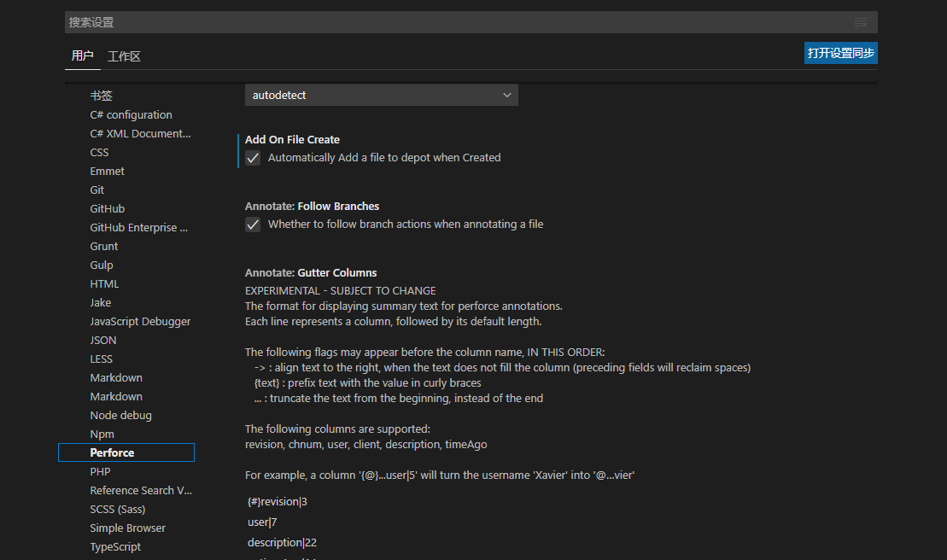The image size is (947, 560).
Task: Click the Annotate: Follow Branches heading
Action: coord(312,207)
